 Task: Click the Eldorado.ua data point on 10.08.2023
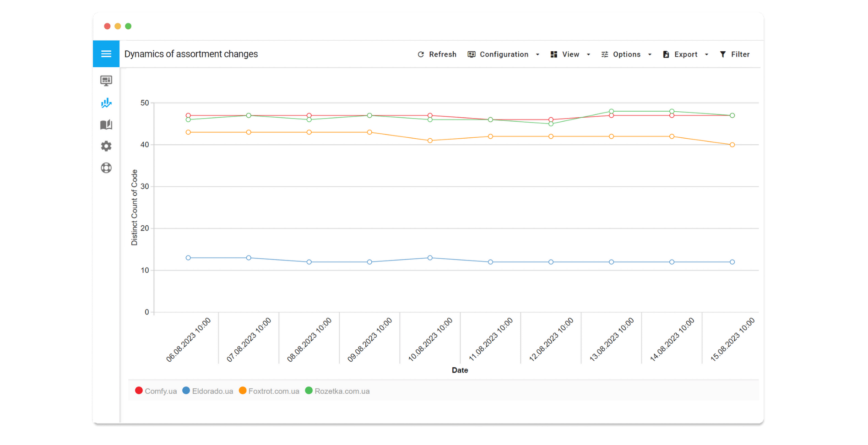coord(430,258)
